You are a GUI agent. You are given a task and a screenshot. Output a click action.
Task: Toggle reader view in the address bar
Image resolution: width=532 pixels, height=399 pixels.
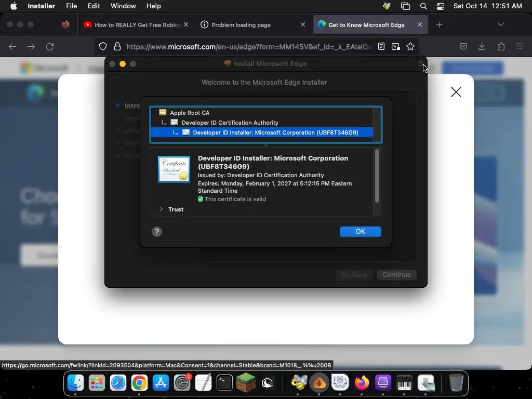(x=381, y=46)
